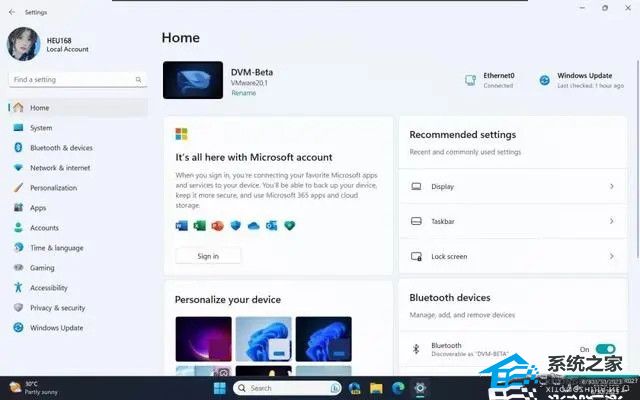Click the Sign in button

(x=208, y=256)
